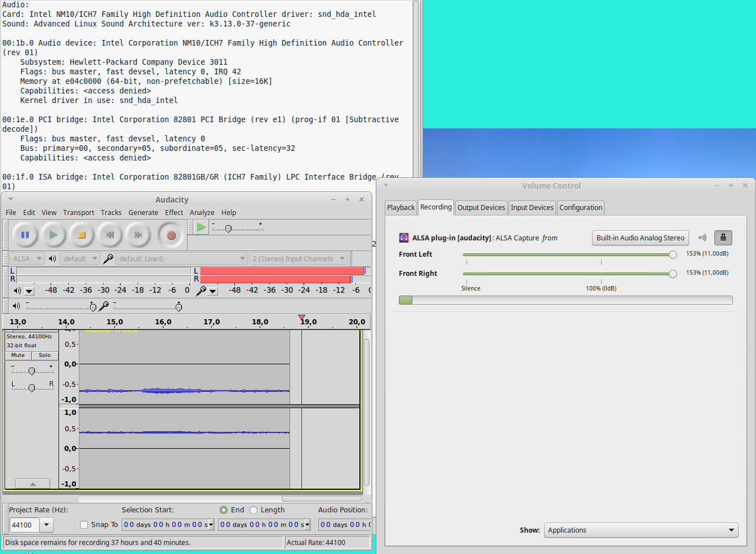The height and width of the screenshot is (554, 756).
Task: Skip to End in Audacity transport
Action: [x=138, y=235]
